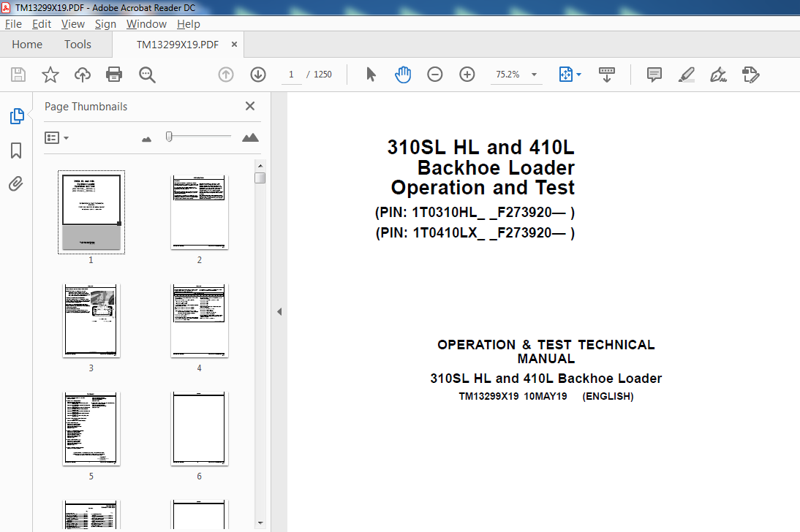The height and width of the screenshot is (532, 800).
Task: Close the Page Thumbnails panel
Action: (x=250, y=106)
